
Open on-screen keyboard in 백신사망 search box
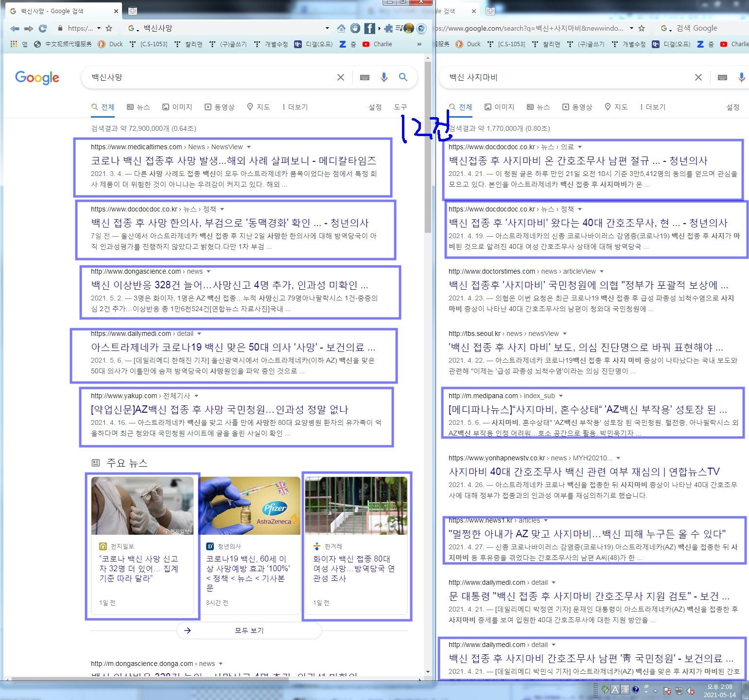365,77
